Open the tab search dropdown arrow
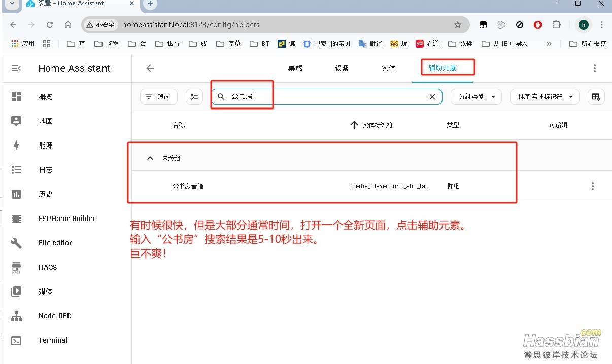Screen dimensions: 612x364 point(12,4)
